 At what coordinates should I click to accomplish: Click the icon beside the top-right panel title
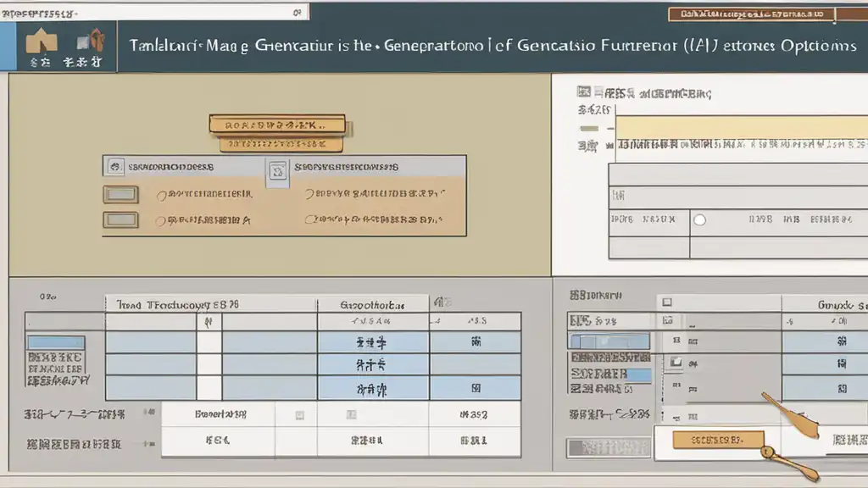coord(584,93)
